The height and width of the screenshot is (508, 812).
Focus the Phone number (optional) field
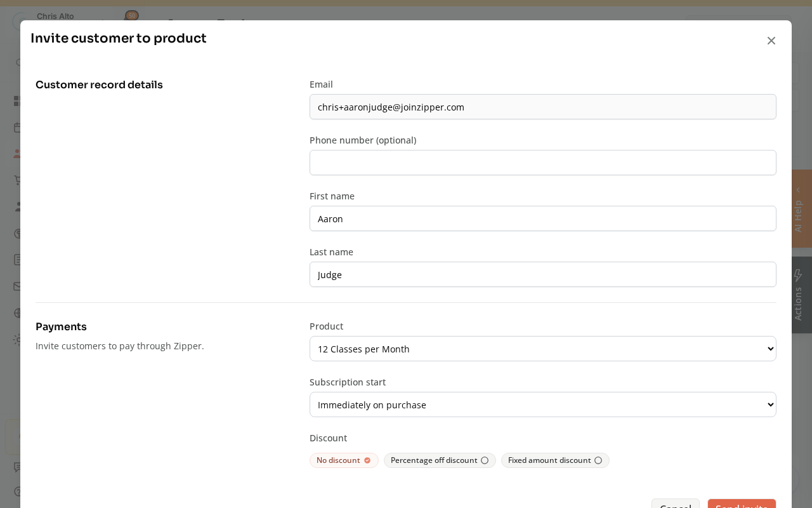click(x=543, y=163)
